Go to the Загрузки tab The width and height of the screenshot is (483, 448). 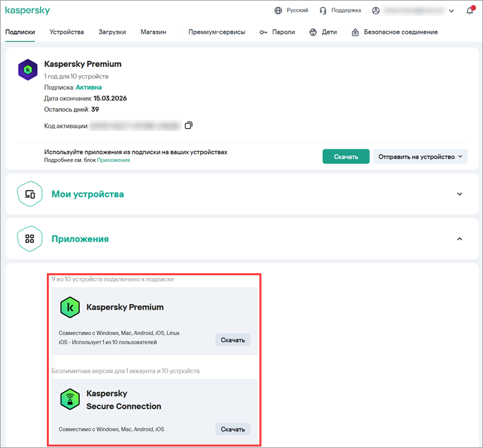pyautogui.click(x=112, y=32)
